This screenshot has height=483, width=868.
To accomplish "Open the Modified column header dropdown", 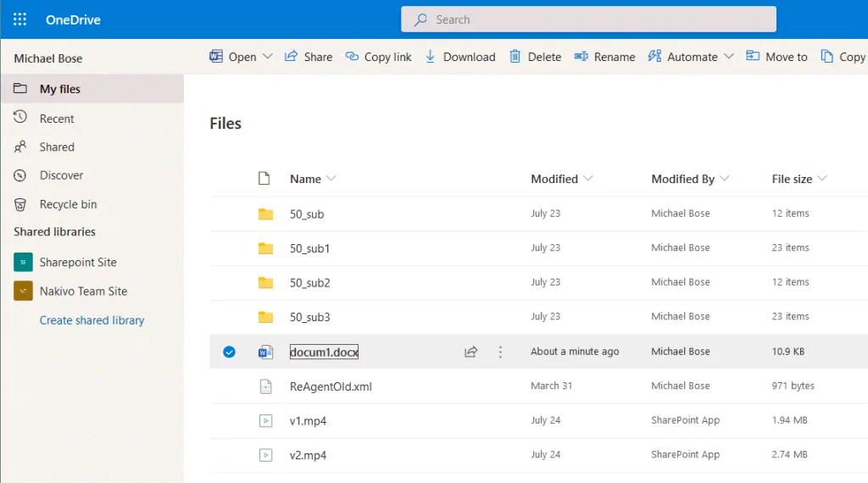I will (587, 179).
